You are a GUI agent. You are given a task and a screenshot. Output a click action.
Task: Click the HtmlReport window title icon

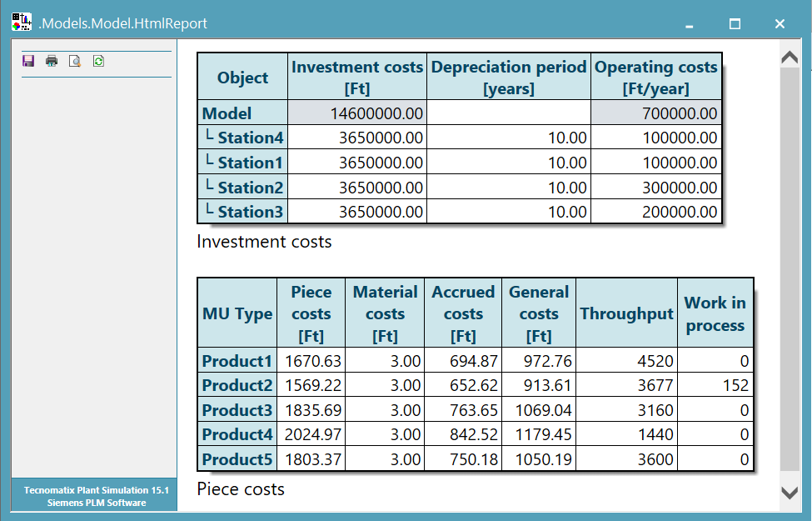(x=22, y=23)
